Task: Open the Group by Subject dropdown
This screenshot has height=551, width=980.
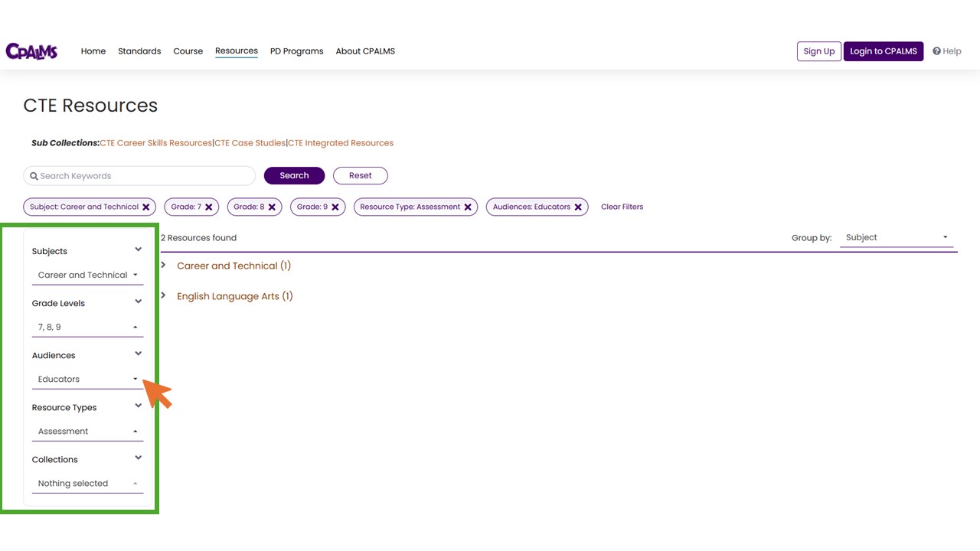Action: [x=896, y=237]
